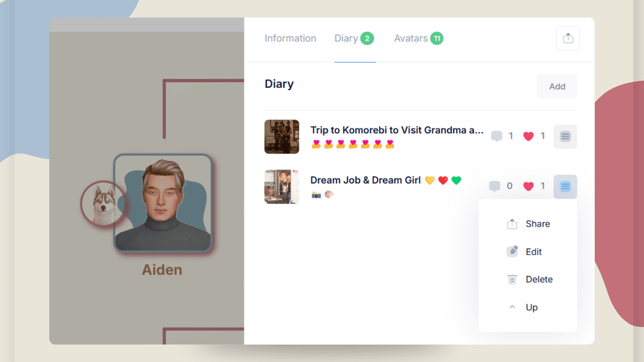
Task: Switch to the Information tab
Action: coord(290,38)
